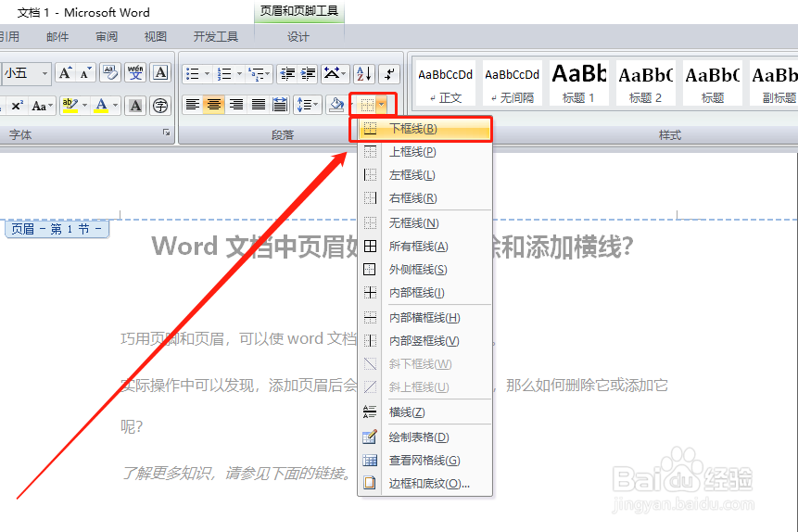Open the 开发工具 tab
The width and height of the screenshot is (798, 532).
click(216, 37)
